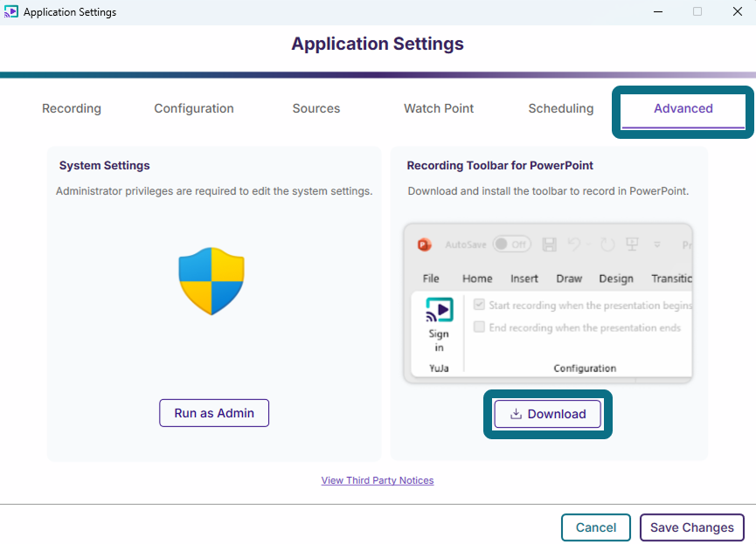Image resolution: width=756 pixels, height=544 pixels.
Task: Open the Watch Point tab
Action: click(439, 108)
